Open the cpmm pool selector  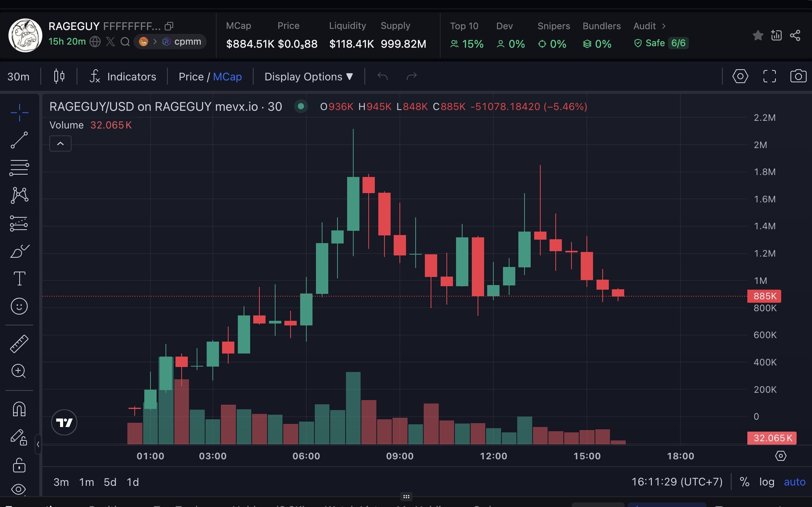click(x=170, y=42)
